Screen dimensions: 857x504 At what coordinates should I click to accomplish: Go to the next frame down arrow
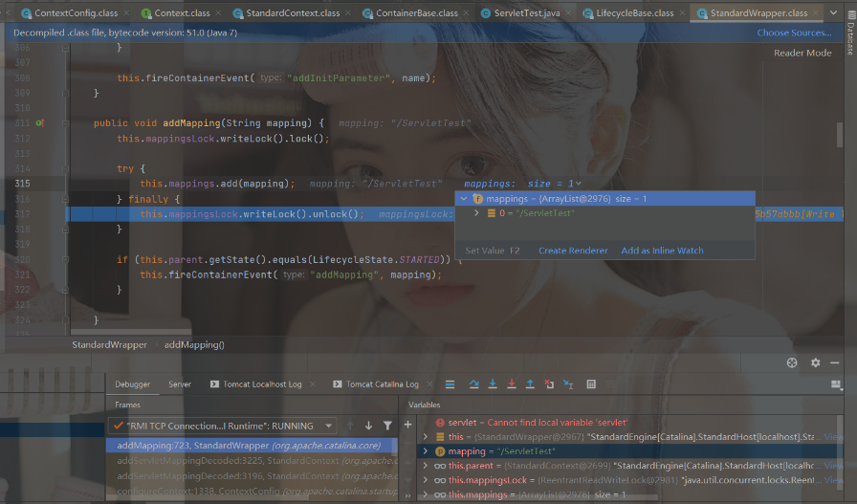[x=369, y=426]
